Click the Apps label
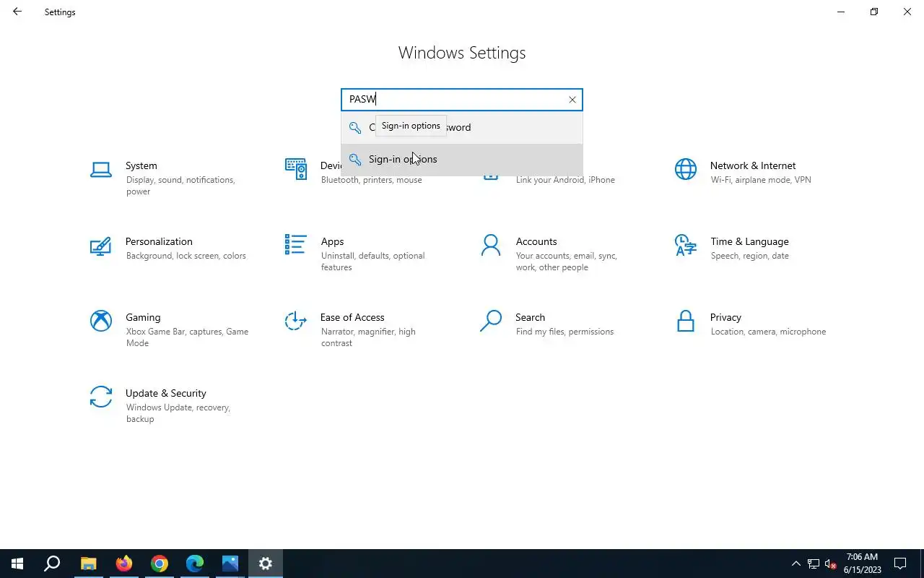The width and height of the screenshot is (924, 578). [332, 242]
